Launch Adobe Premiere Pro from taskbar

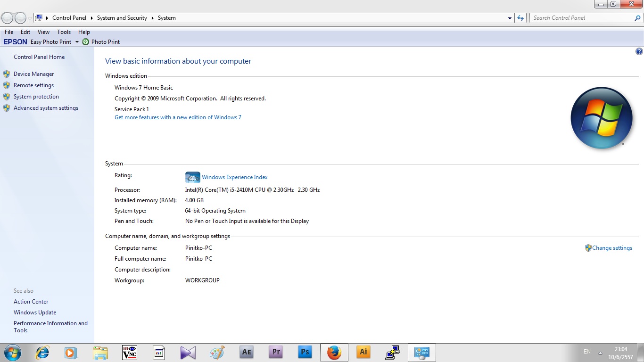pyautogui.click(x=276, y=352)
